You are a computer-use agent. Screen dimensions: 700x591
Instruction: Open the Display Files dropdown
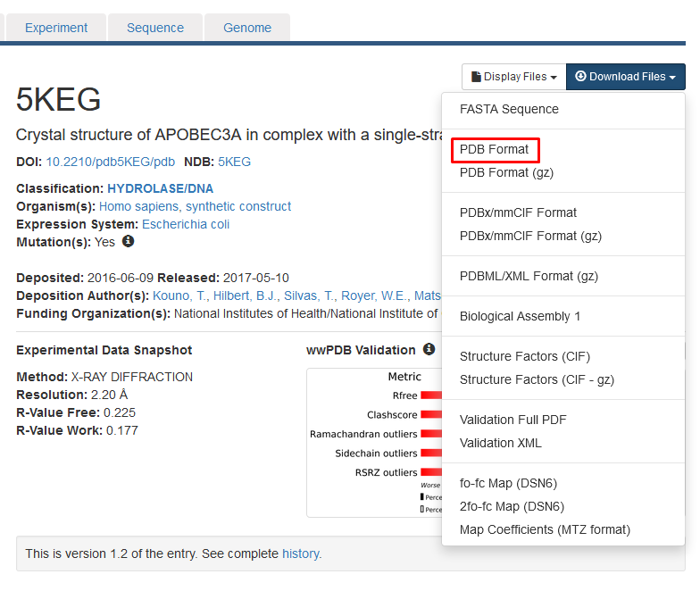pos(513,77)
